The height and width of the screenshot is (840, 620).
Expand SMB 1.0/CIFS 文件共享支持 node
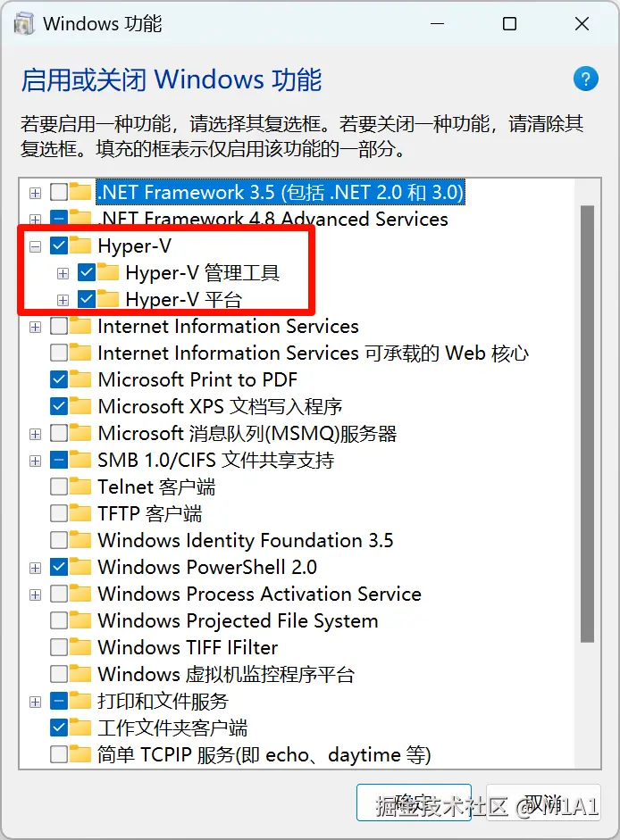pyautogui.click(x=36, y=460)
